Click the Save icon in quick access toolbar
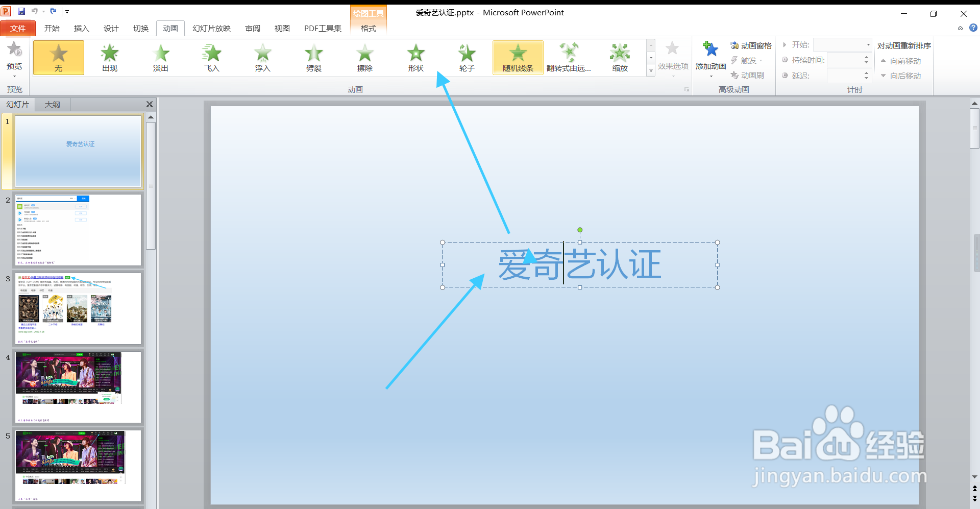980x509 pixels. (21, 11)
